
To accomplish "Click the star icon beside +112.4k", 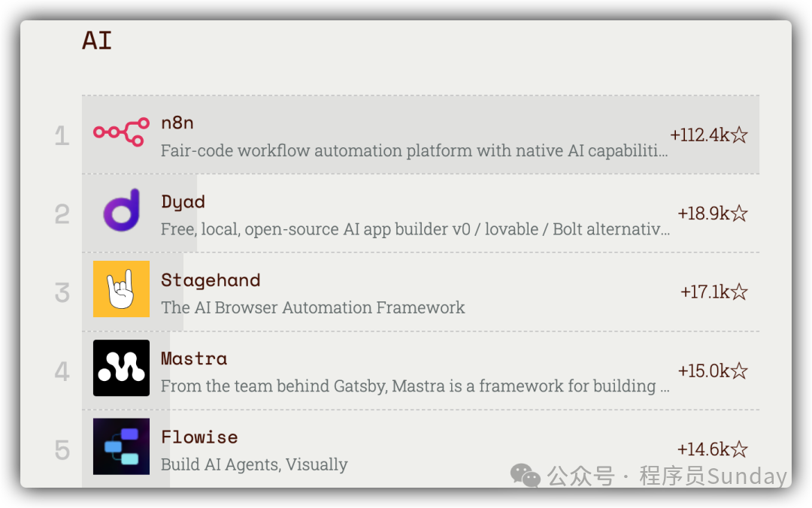I will point(740,135).
